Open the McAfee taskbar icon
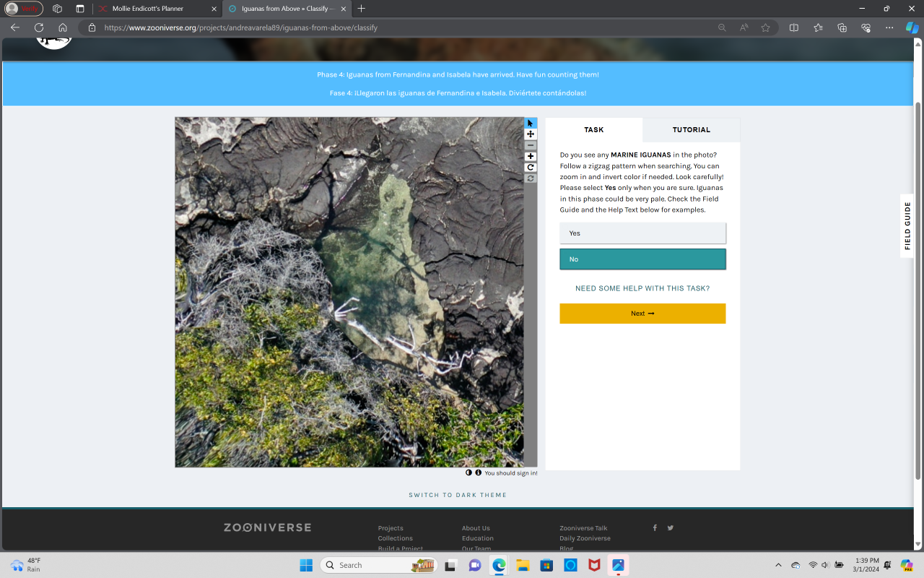924x578 pixels. tap(594, 565)
